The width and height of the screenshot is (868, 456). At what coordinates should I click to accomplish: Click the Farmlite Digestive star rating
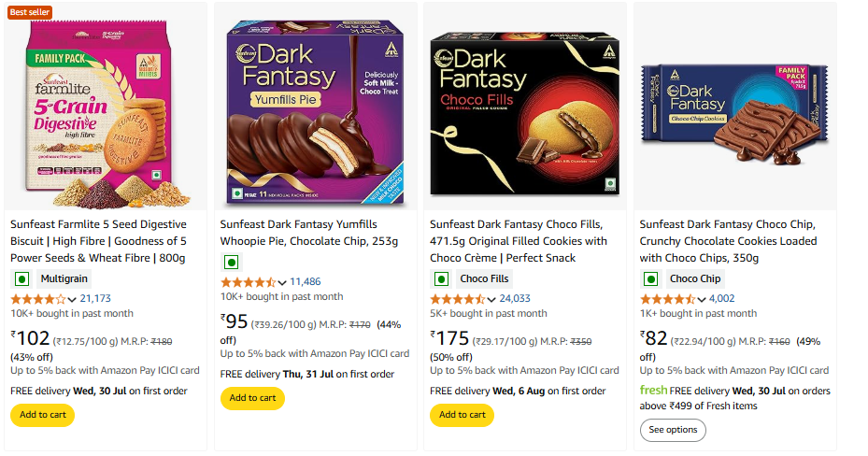(x=37, y=299)
